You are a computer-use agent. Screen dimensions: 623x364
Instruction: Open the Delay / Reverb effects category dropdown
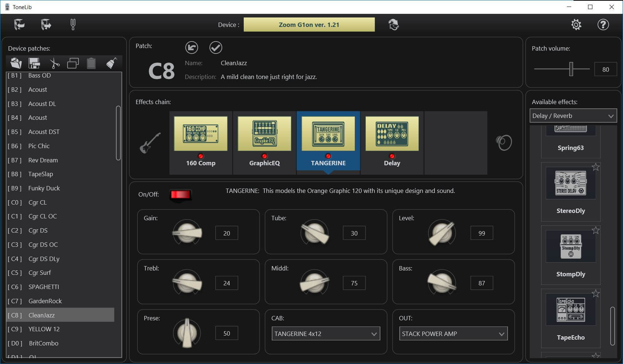(x=573, y=116)
